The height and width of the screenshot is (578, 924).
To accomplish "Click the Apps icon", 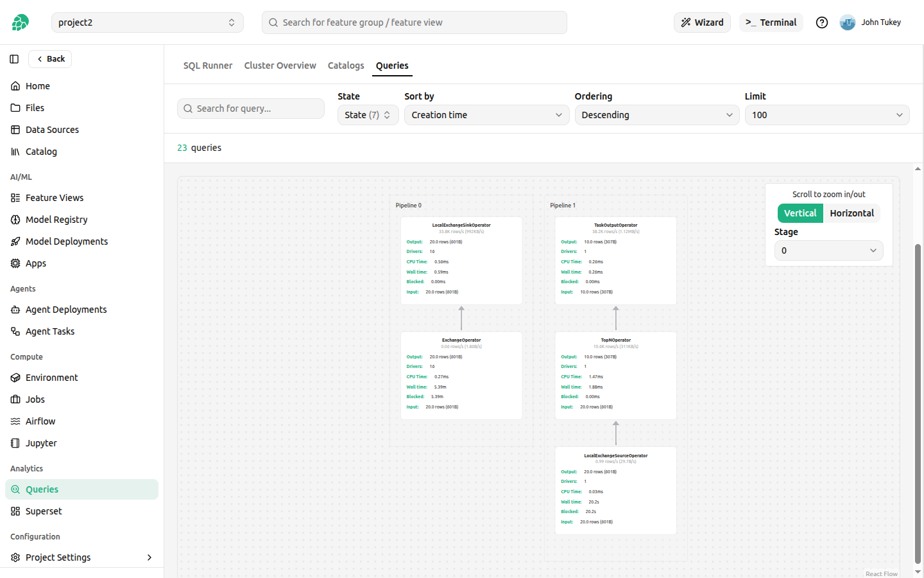I will coord(15,263).
